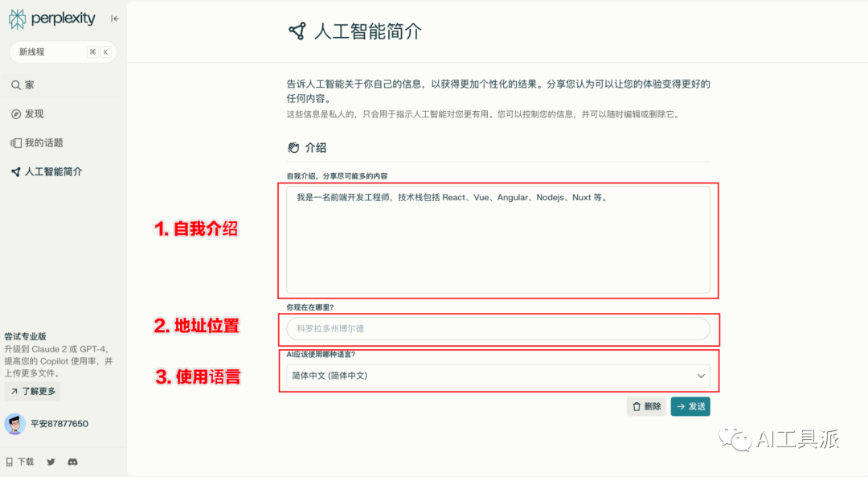Click the page title 人工智能简介
Image resolution: width=868 pixels, height=477 pixels.
pos(367,31)
